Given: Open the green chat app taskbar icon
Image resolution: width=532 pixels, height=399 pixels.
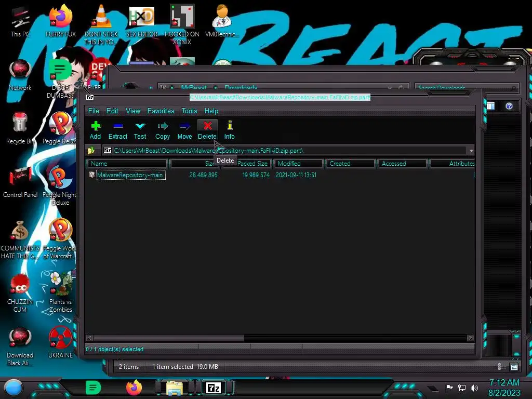Looking at the screenshot, I should click(94, 388).
